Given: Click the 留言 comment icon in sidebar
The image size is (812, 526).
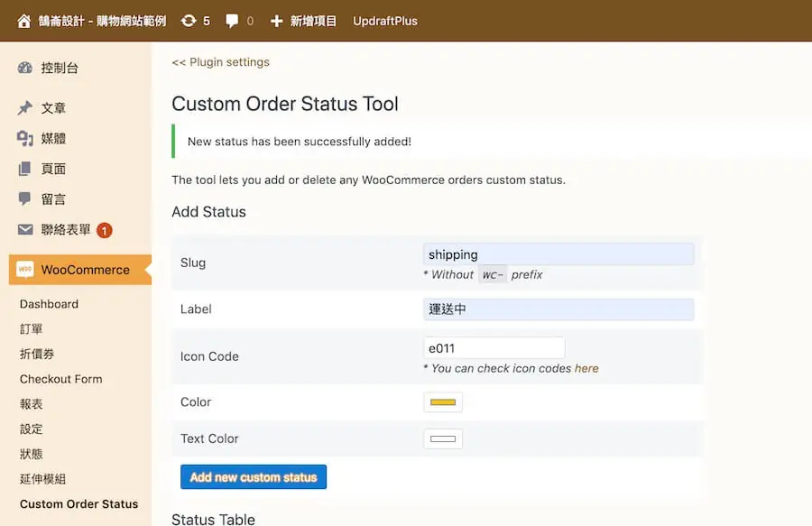Looking at the screenshot, I should point(25,198).
